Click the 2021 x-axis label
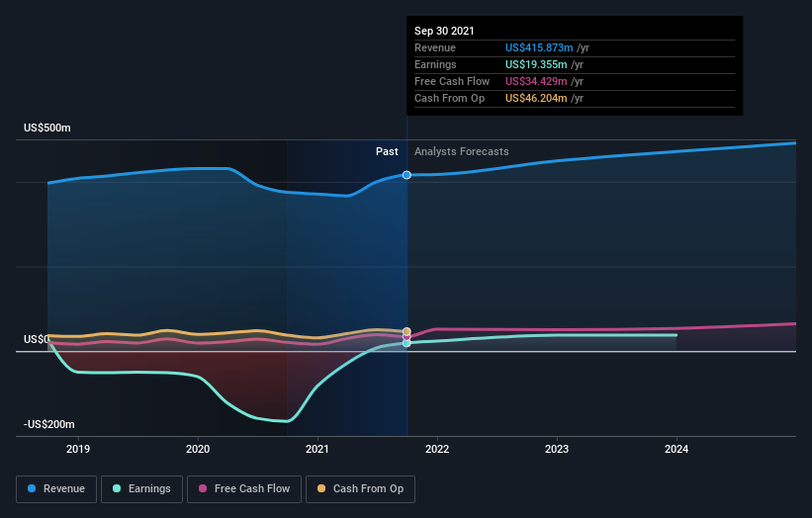The width and height of the screenshot is (812, 518). (x=317, y=449)
